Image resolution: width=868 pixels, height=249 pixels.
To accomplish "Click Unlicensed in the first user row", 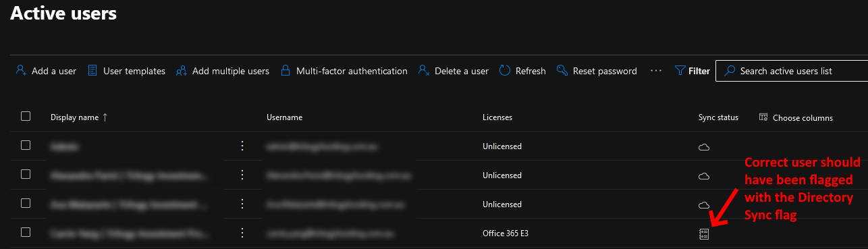I will pos(502,146).
